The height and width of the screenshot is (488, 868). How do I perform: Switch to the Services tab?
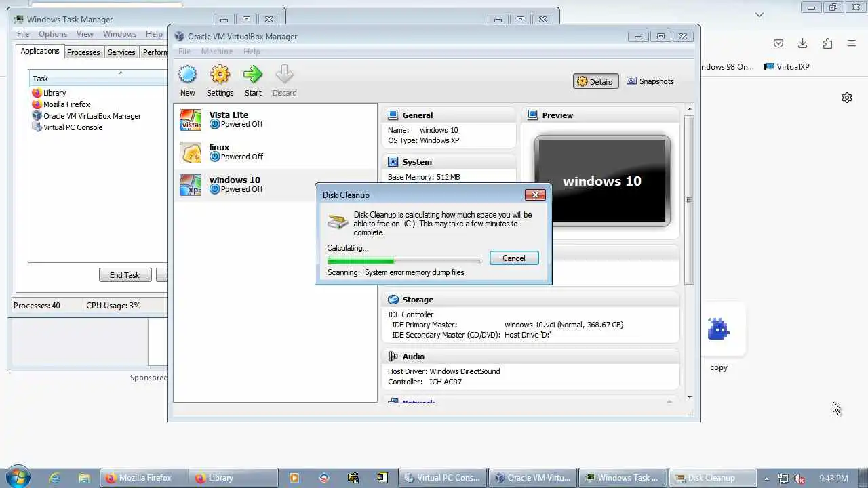click(121, 52)
